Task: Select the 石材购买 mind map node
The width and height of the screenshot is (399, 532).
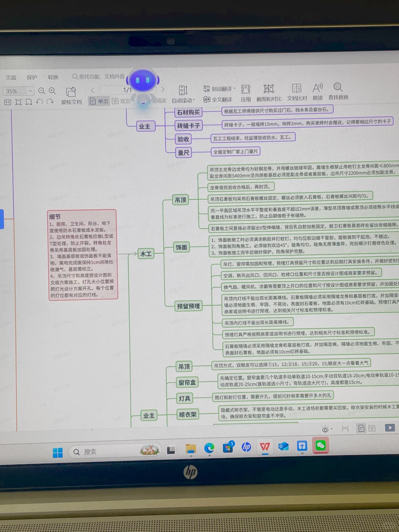Action: (188, 112)
